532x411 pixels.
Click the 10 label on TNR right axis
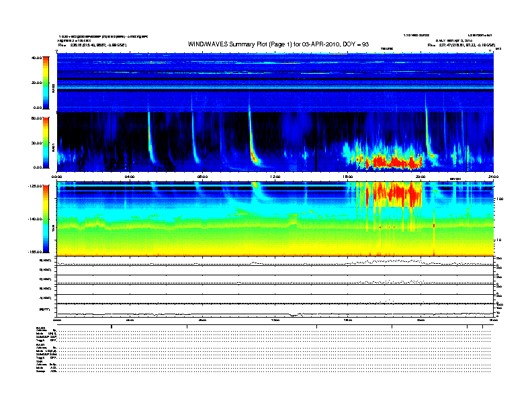(498, 240)
